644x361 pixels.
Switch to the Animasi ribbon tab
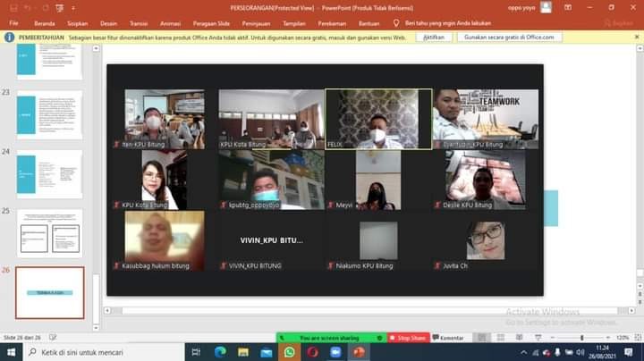click(170, 22)
